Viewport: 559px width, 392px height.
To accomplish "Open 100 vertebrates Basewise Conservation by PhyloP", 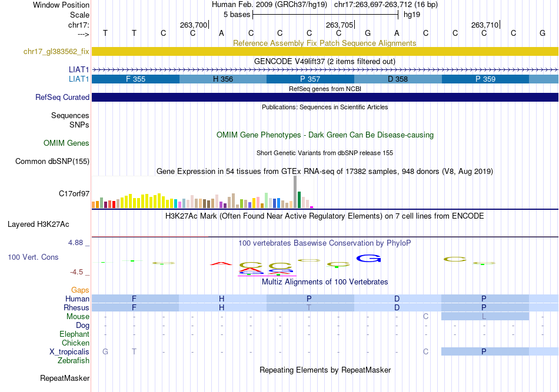I will (x=324, y=243).
